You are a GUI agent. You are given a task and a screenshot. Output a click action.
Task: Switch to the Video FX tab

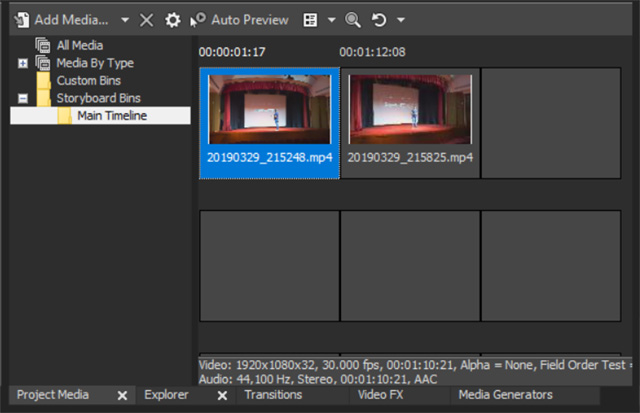click(x=380, y=395)
